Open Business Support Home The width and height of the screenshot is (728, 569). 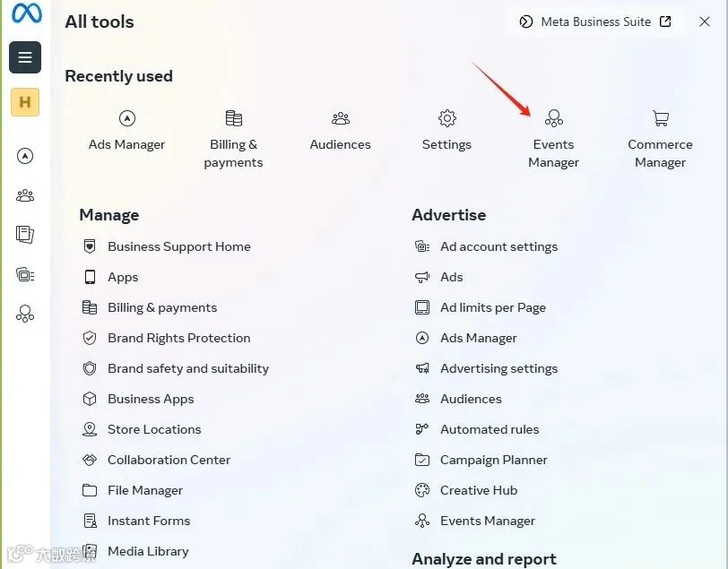pos(178,246)
